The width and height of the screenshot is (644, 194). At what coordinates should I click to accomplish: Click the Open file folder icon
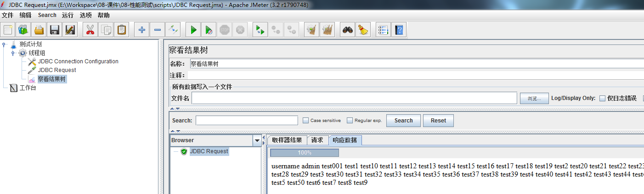coord(39,30)
